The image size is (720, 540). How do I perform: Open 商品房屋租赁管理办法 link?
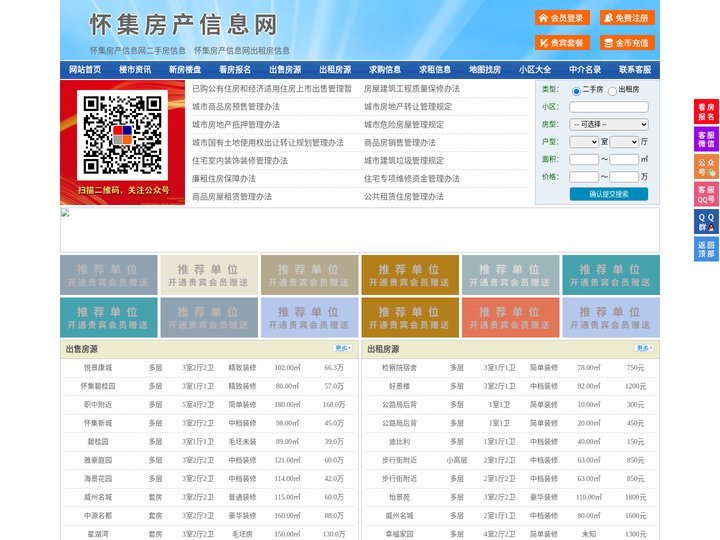tap(232, 197)
